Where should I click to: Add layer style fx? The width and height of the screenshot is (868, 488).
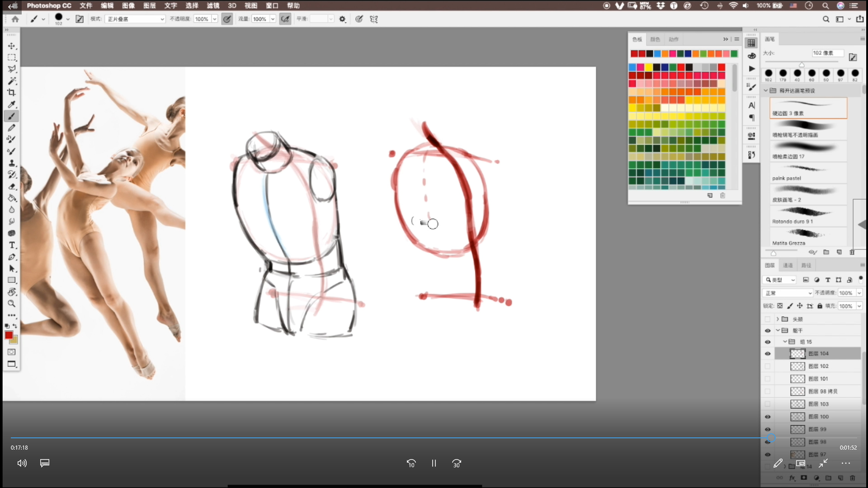click(792, 478)
